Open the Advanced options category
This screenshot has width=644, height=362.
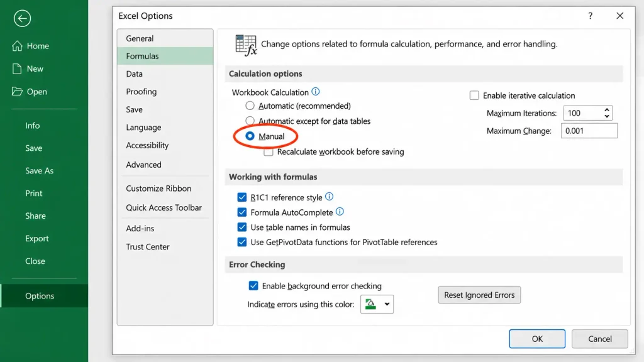coord(165,165)
